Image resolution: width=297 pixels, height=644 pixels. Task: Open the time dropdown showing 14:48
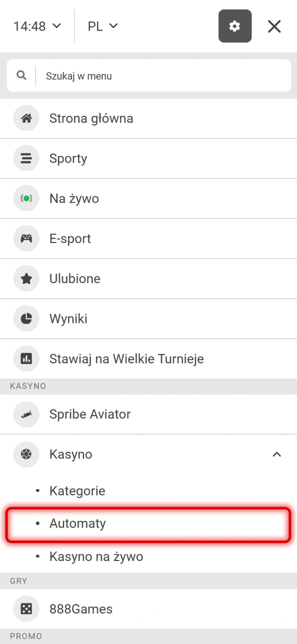(x=38, y=26)
